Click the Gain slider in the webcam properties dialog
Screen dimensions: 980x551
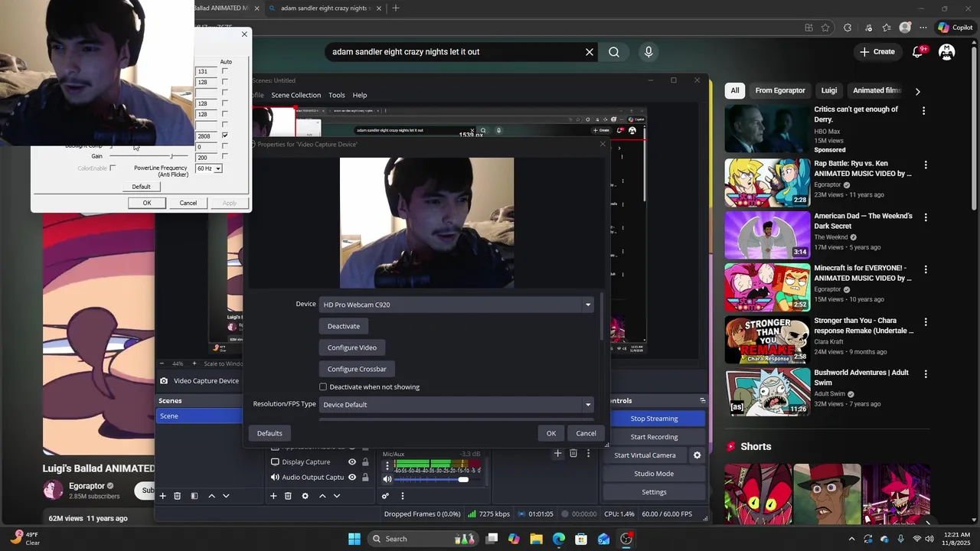(151, 157)
